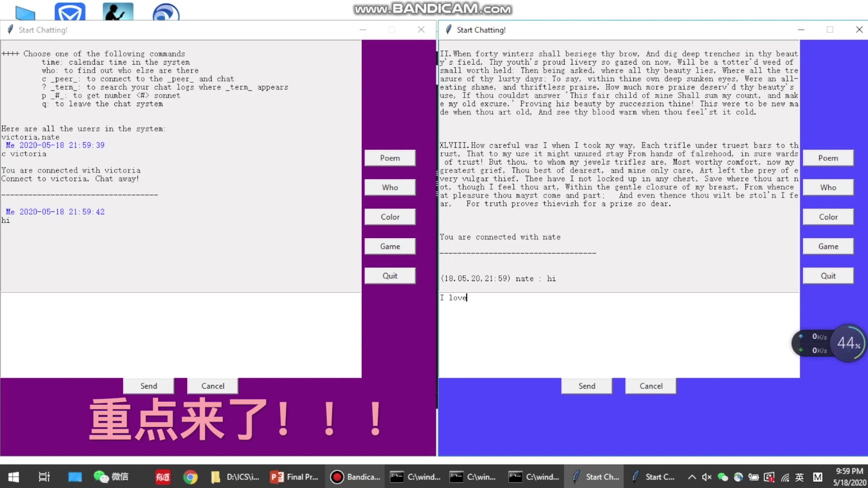Open Youdao dictionary taskbar icon

[x=163, y=477]
